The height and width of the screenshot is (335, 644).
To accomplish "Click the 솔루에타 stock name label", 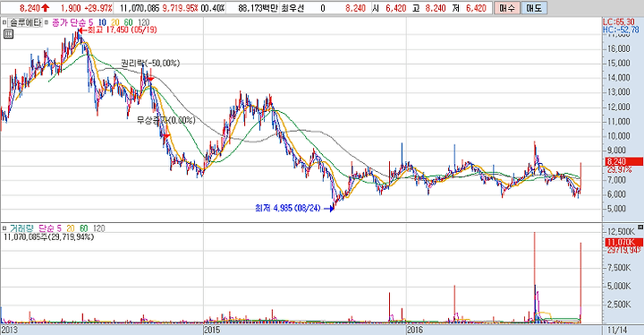I will (25, 22).
